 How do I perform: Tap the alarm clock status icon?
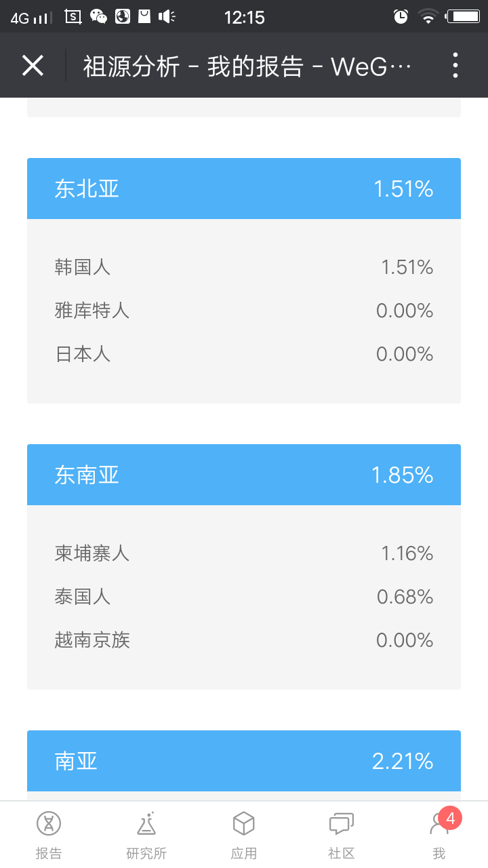pos(401,17)
